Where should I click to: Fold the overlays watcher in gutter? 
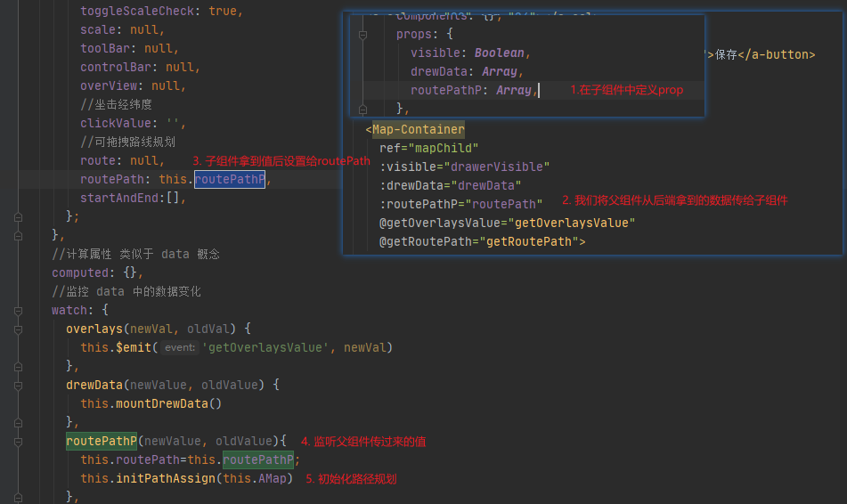coord(17,329)
